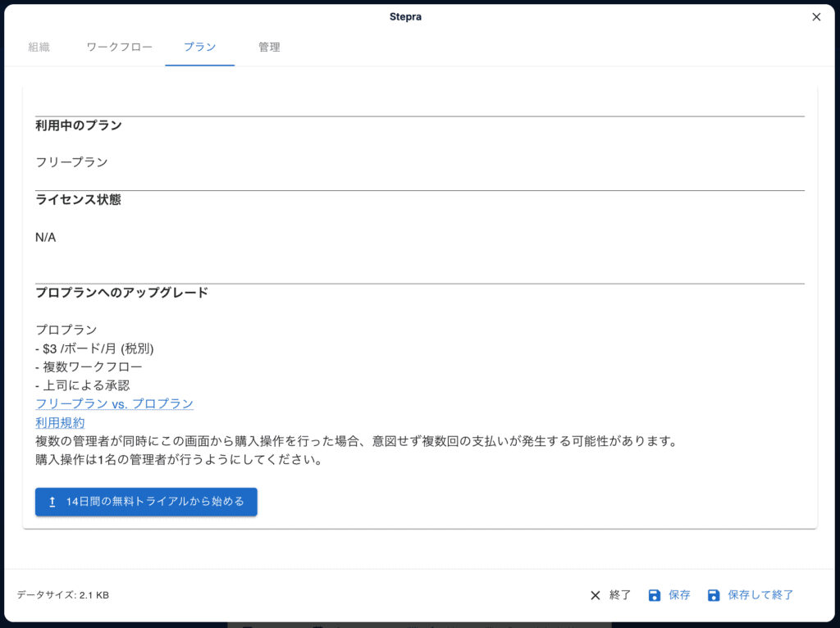Select the $3 /ボード/月 (税別) line

[95, 348]
